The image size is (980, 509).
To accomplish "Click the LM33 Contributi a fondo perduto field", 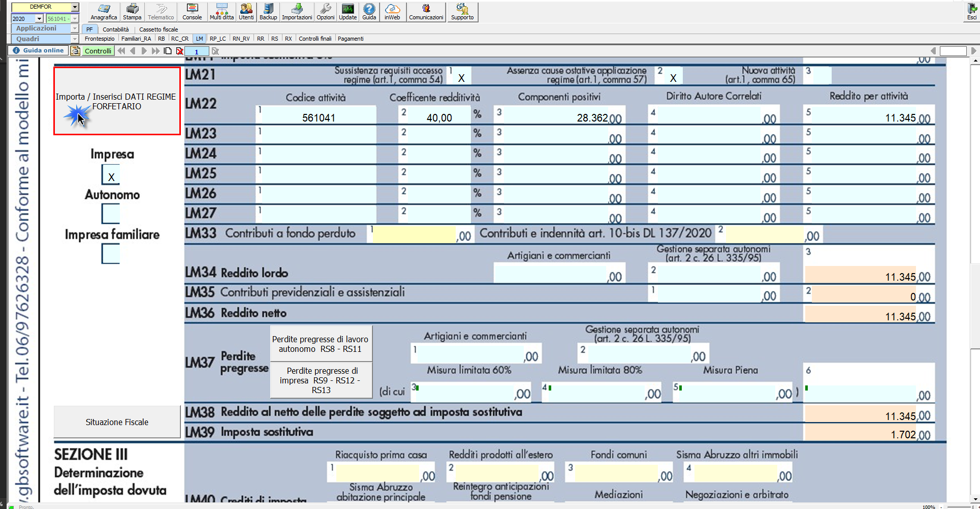I will click(x=414, y=234).
